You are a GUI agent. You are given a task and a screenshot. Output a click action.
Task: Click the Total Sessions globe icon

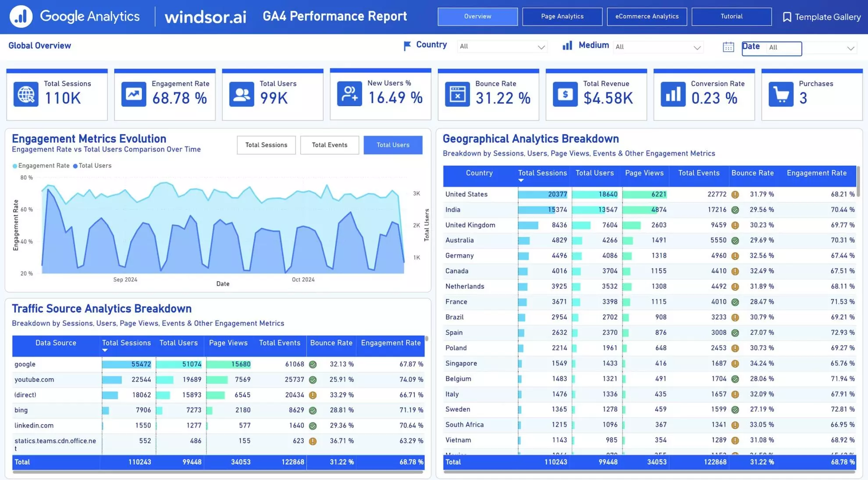tap(26, 94)
